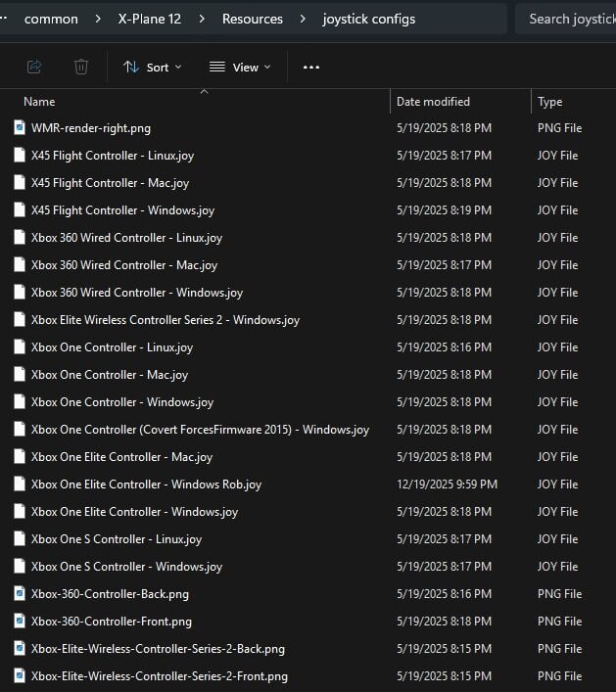The height and width of the screenshot is (692, 616).
Task: Select file name WMR-render-right.png
Action: [91, 128]
